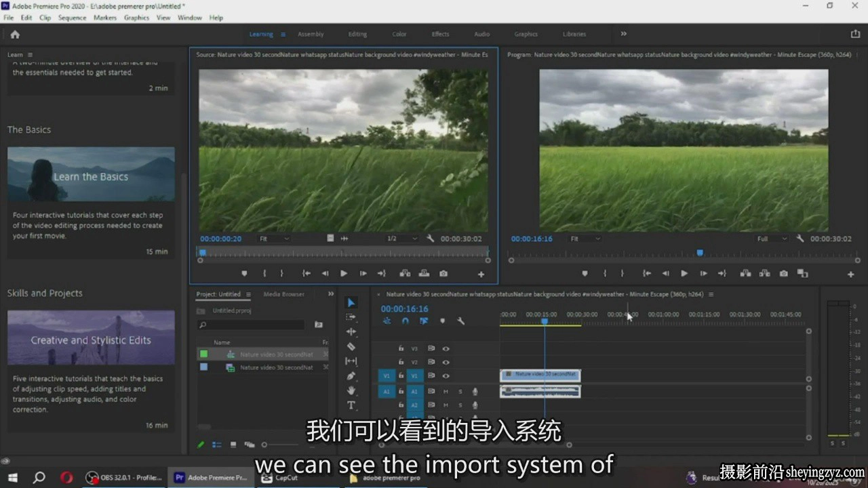Image resolution: width=868 pixels, height=488 pixels.
Task: Open the Graphics menu
Action: point(136,18)
